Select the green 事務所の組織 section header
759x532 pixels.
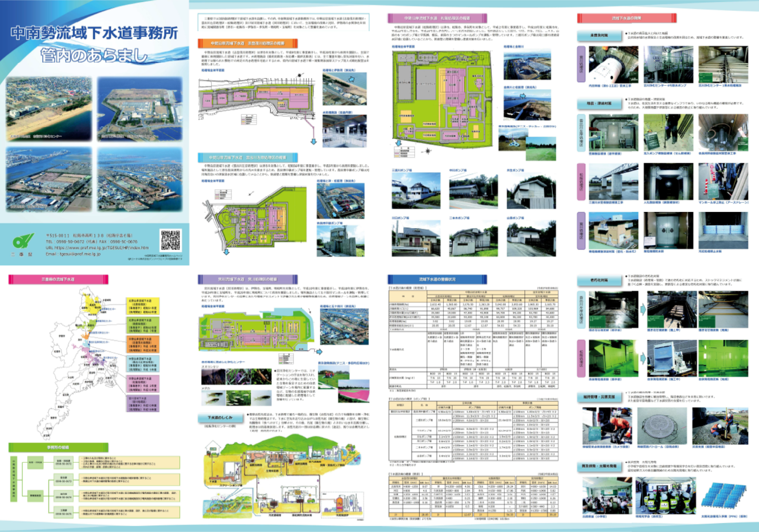(x=58, y=447)
